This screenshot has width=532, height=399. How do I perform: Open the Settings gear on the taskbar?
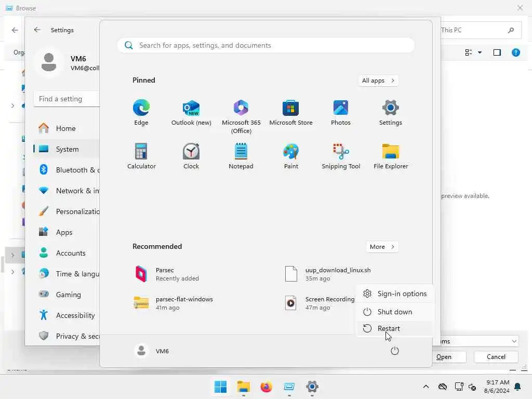312,387
